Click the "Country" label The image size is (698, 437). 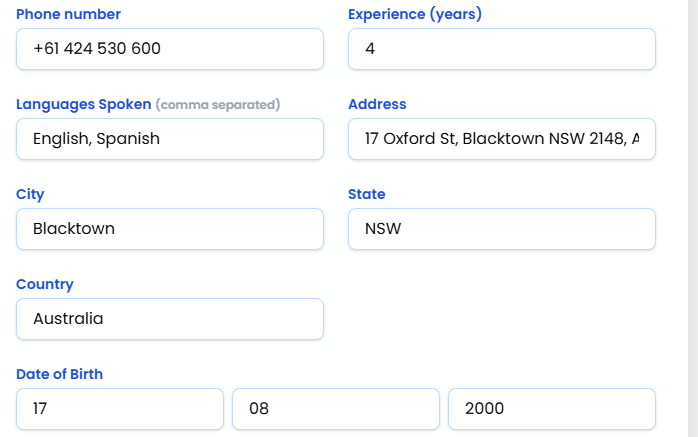45,284
